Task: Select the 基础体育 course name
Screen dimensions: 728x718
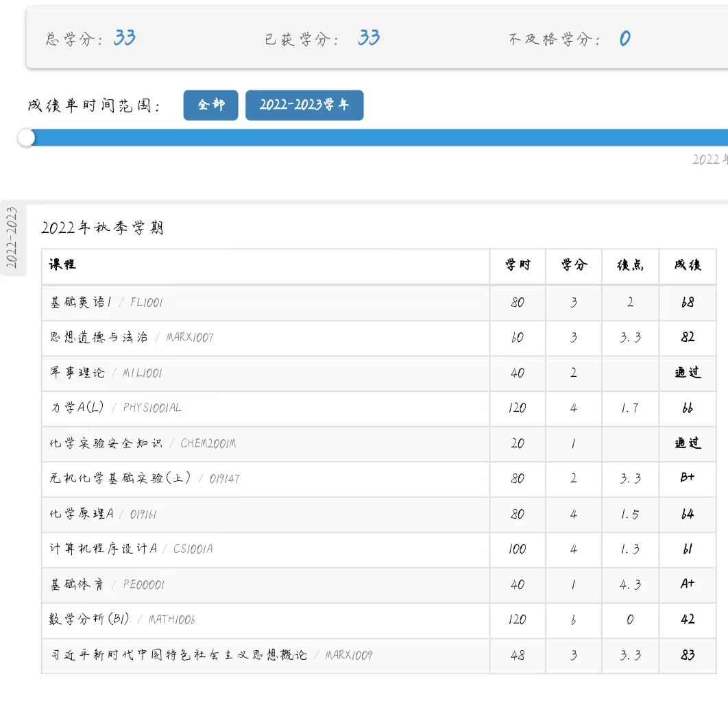Action: (77, 584)
